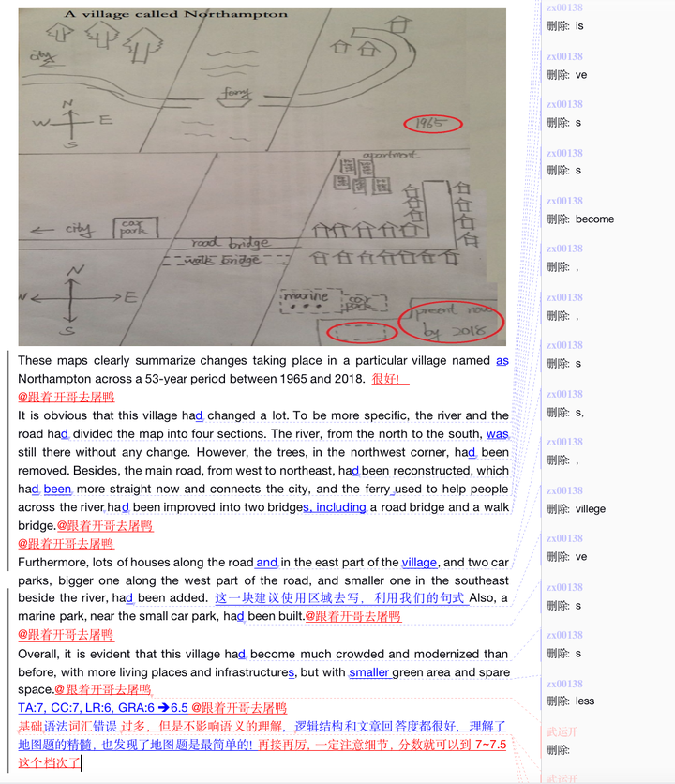
Task: Click the word "Overall" starting the conclusion
Action: point(37,654)
